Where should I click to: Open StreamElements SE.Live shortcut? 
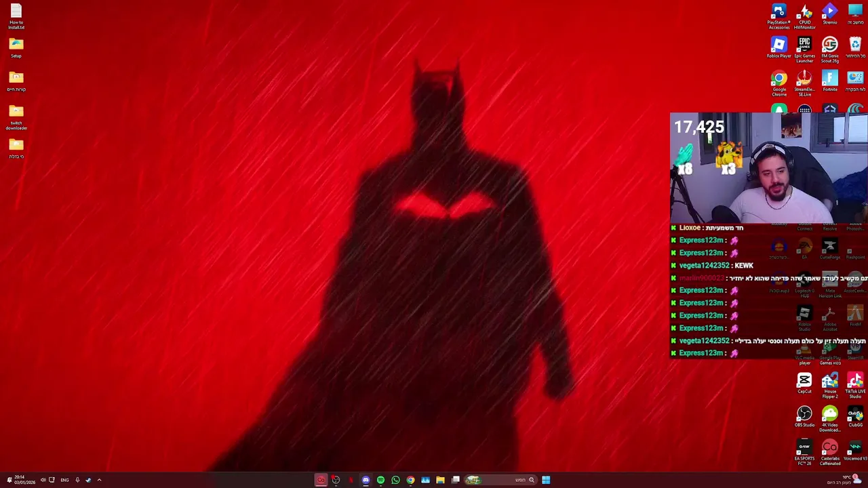click(804, 83)
